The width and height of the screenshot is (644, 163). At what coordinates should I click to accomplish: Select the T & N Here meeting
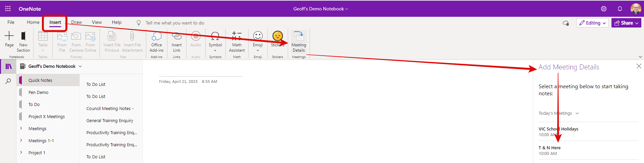click(x=588, y=150)
